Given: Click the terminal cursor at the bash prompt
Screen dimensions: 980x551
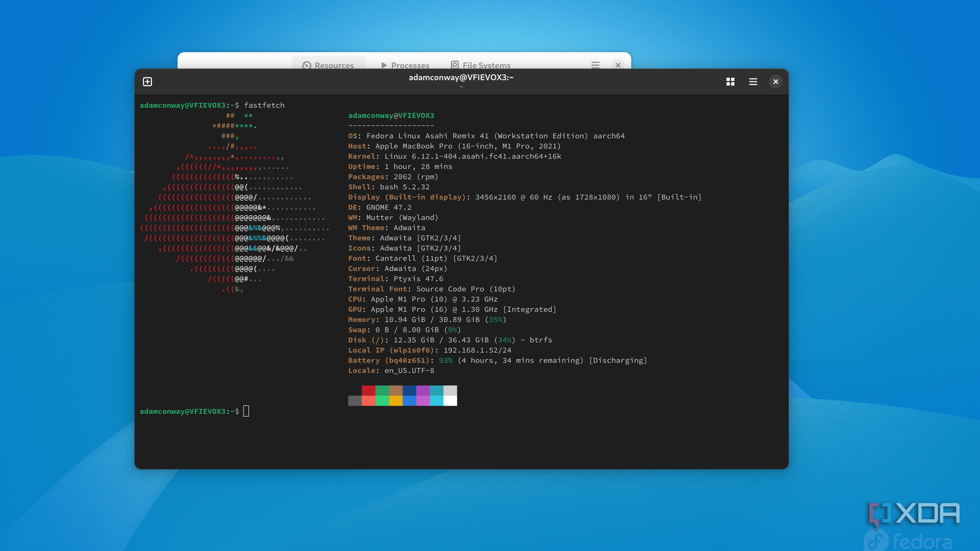Looking at the screenshot, I should pyautogui.click(x=247, y=411).
